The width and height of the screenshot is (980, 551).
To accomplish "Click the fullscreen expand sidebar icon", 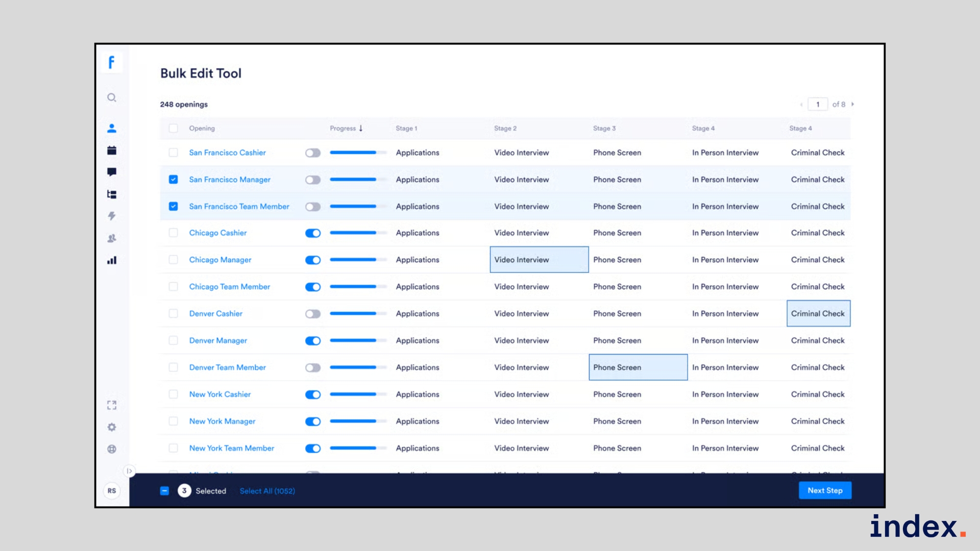I will point(112,405).
